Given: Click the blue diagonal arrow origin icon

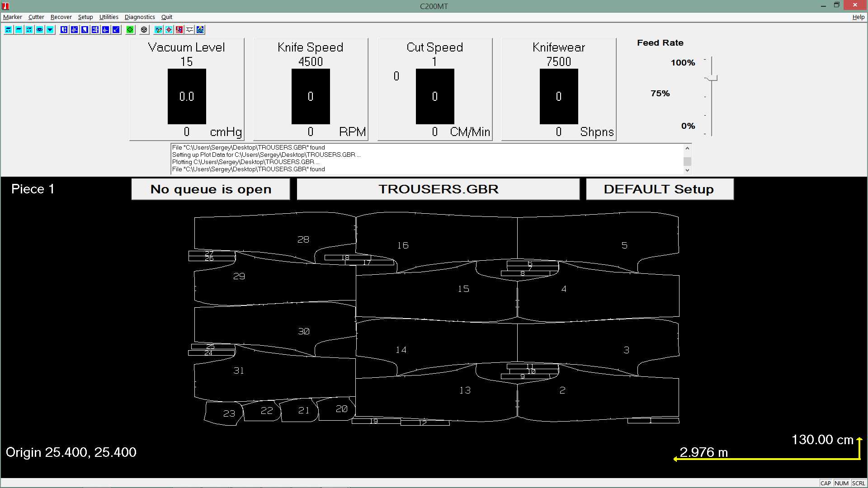Looking at the screenshot, I should click(x=116, y=29).
